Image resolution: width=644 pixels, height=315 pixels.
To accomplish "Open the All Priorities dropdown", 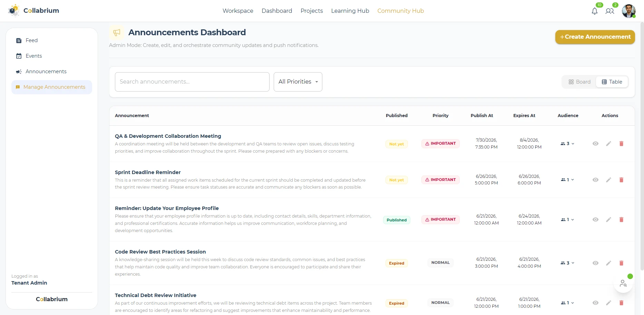I will (x=298, y=82).
